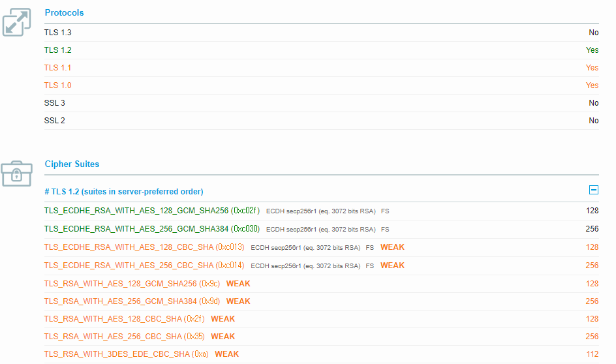Click FS marker on the 0xc030 suite
The image size is (616, 364).
click(385, 230)
